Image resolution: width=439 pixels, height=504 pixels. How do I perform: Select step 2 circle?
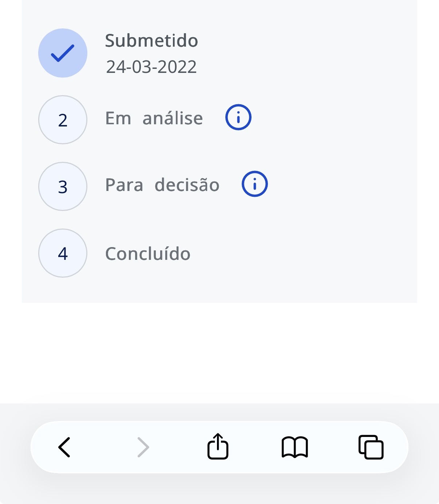pyautogui.click(x=63, y=120)
